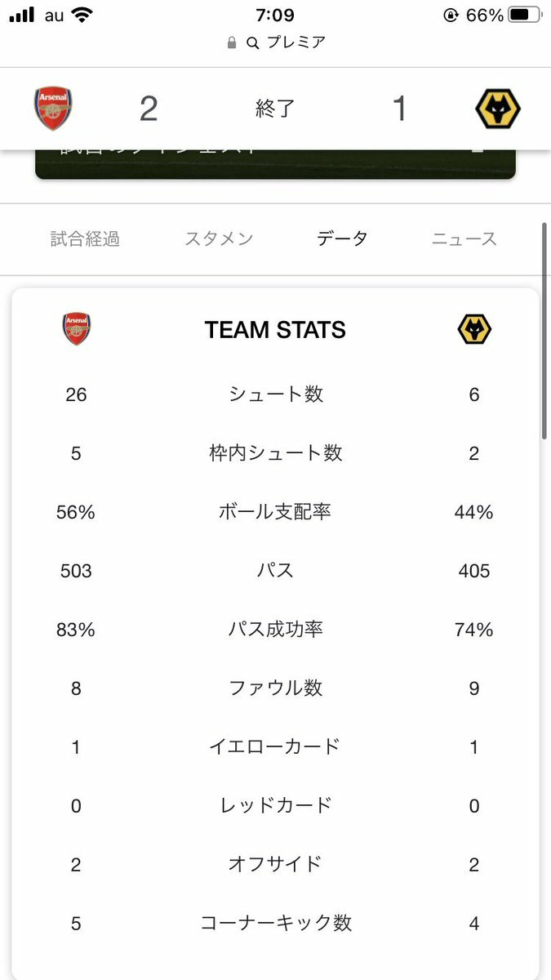Tap the rotation lock icon near 66%

(x=450, y=16)
